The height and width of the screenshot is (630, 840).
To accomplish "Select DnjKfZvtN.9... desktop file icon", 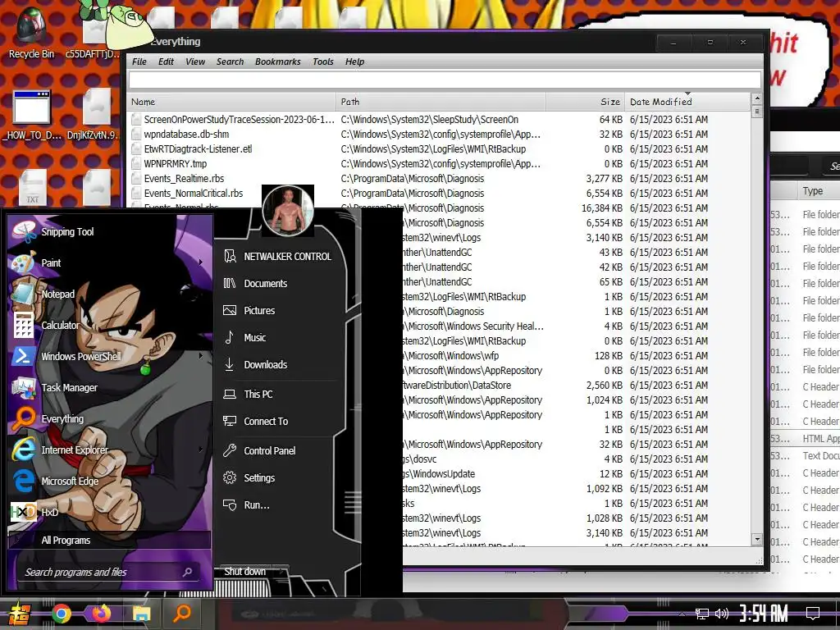I will point(94,115).
